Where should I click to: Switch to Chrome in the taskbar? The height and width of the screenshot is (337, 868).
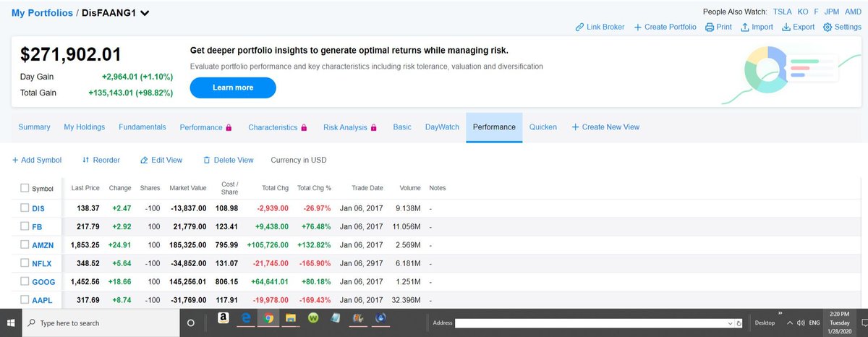click(x=268, y=318)
